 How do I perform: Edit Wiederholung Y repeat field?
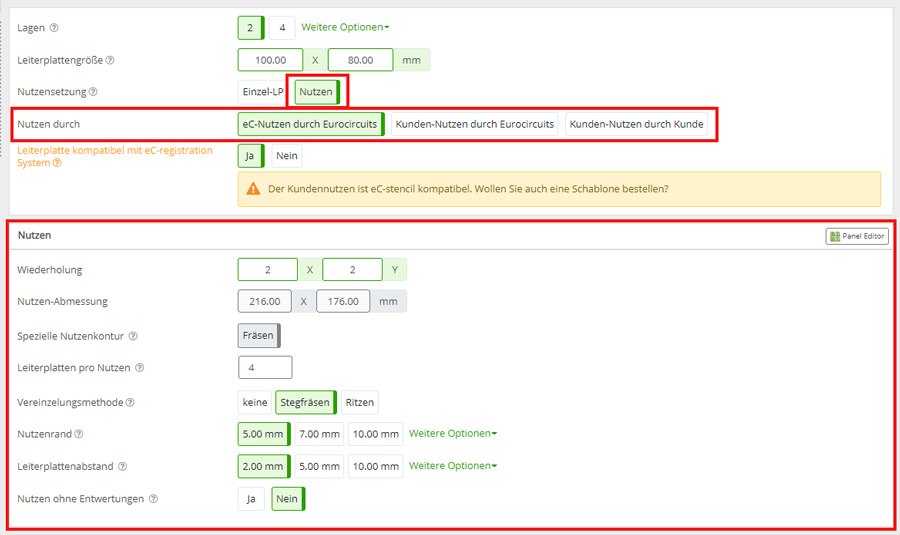[352, 269]
